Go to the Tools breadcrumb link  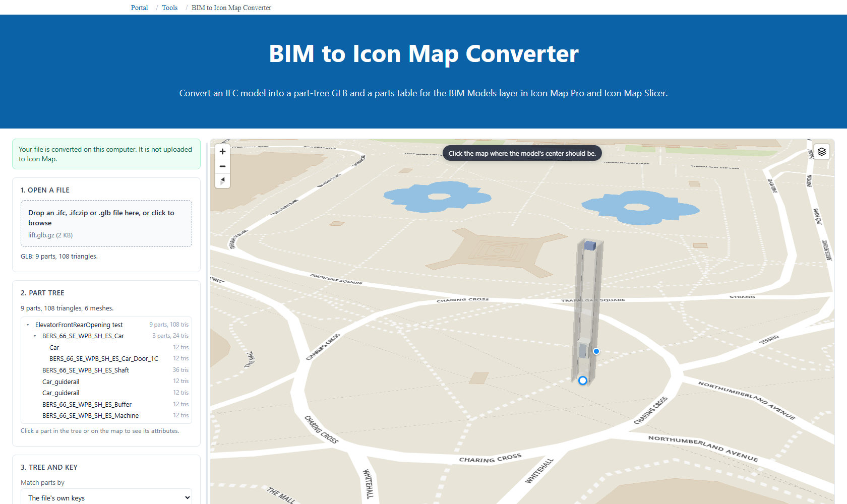coord(170,8)
